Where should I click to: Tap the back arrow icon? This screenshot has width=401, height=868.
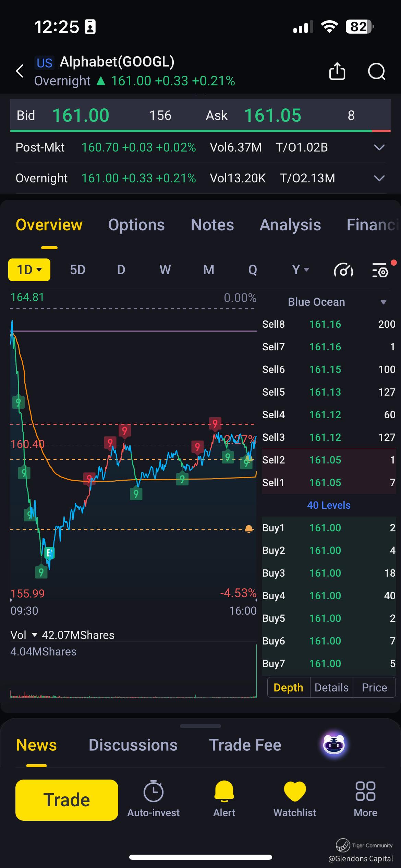20,71
